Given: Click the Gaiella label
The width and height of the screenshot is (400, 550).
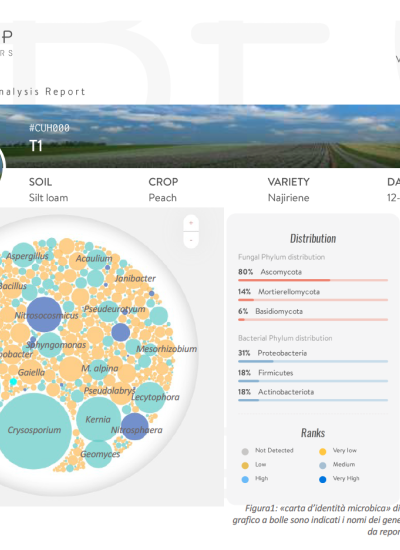Looking at the screenshot, I should coord(31,373).
